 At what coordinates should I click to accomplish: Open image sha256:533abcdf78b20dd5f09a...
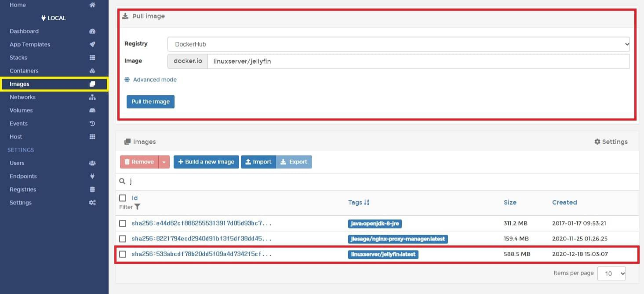coord(202,254)
